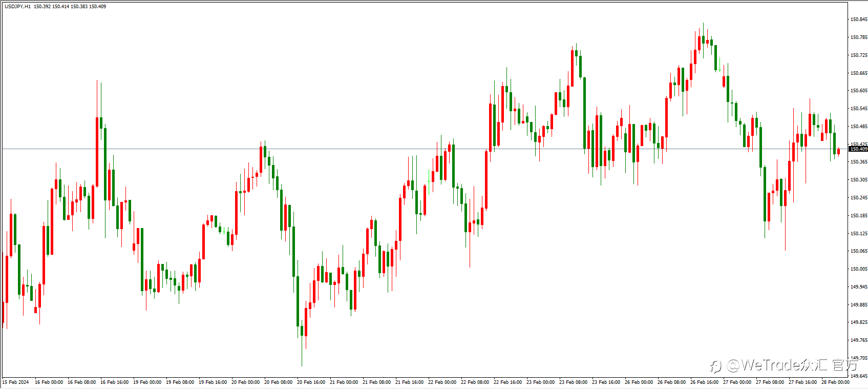The height and width of the screenshot is (389, 868).
Task: Click the 150.383 low value in header
Action: coord(79,7)
